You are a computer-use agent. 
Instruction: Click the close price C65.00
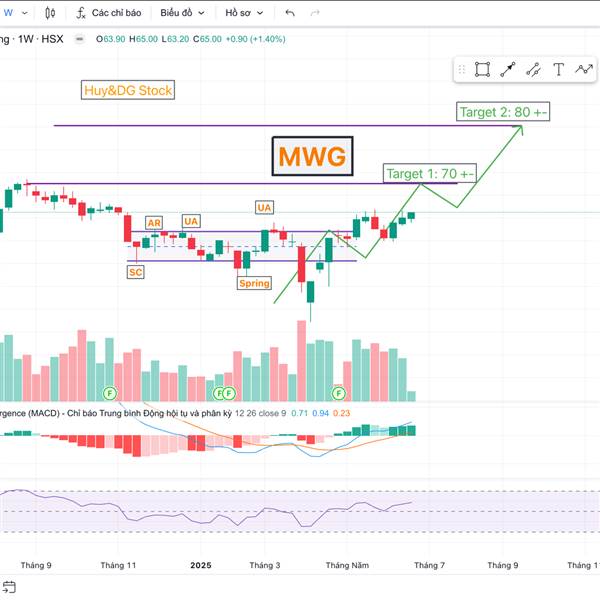click(x=207, y=39)
